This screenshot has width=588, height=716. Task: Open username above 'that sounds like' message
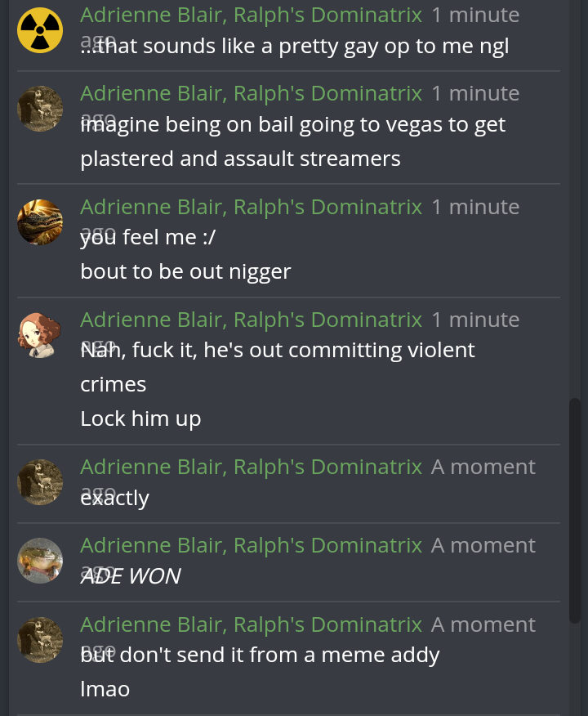tap(251, 15)
